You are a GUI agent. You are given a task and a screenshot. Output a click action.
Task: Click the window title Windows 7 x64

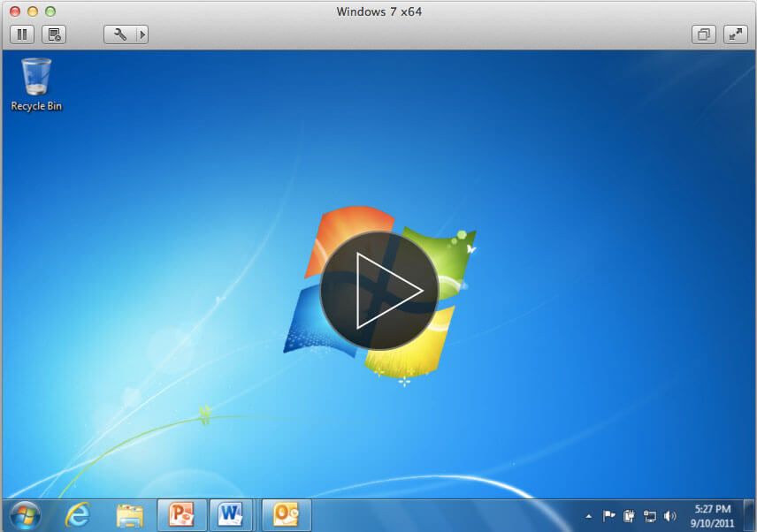(379, 11)
